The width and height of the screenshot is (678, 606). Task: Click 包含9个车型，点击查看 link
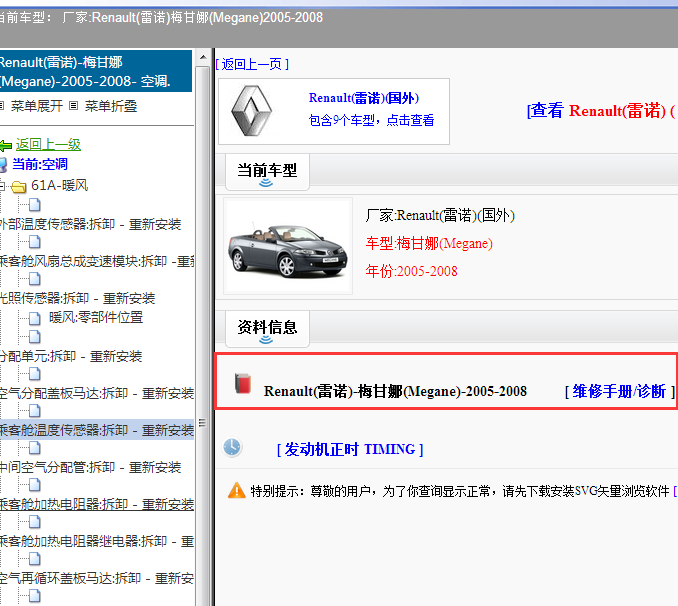pos(371,120)
